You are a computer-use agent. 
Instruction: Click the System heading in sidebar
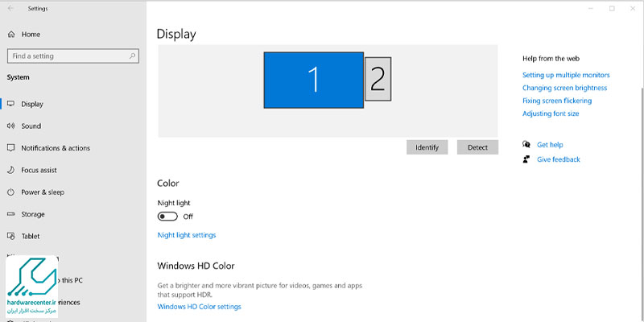click(x=18, y=77)
